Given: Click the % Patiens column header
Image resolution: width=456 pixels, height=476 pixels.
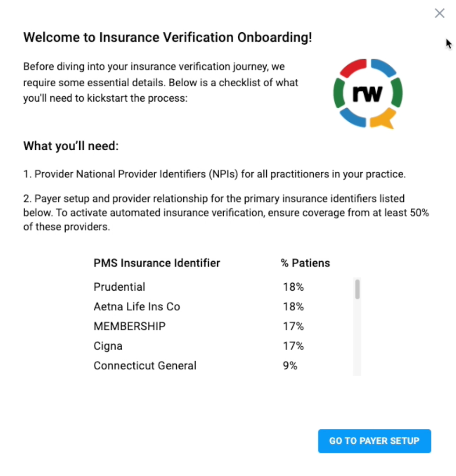Looking at the screenshot, I should (x=305, y=263).
